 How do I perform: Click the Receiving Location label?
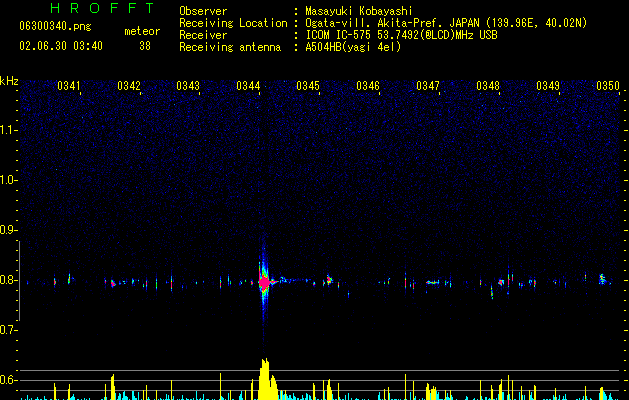point(233,23)
